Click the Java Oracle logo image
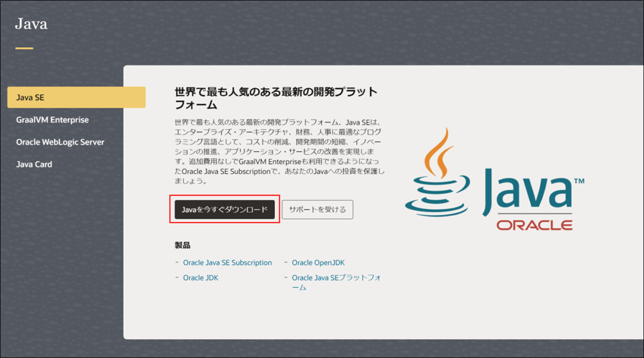This screenshot has height=358, width=644. pyautogui.click(x=494, y=179)
